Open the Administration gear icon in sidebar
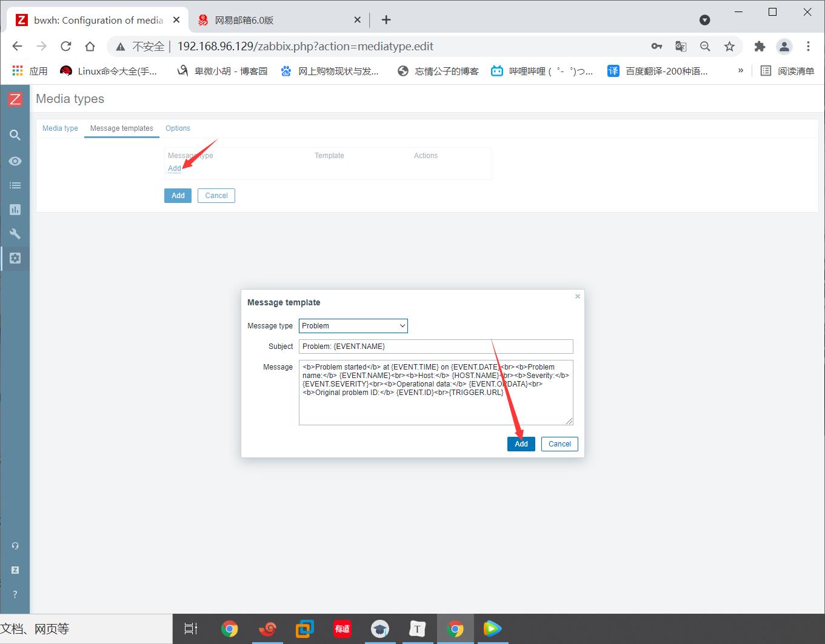 click(x=15, y=258)
